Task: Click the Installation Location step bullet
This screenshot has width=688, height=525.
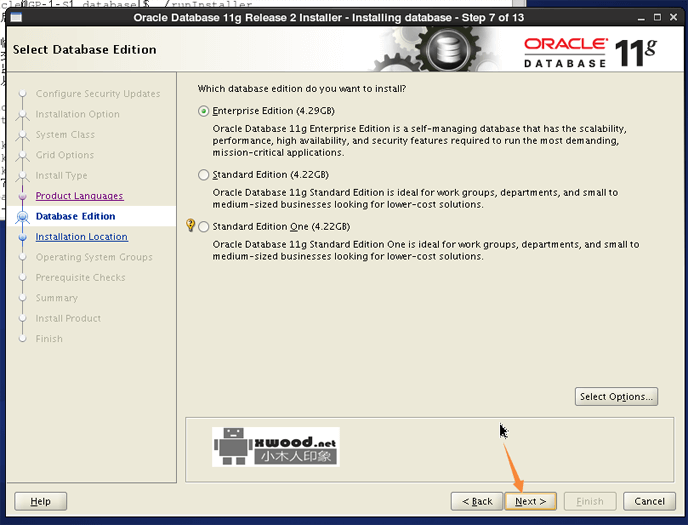Action: [x=22, y=237]
